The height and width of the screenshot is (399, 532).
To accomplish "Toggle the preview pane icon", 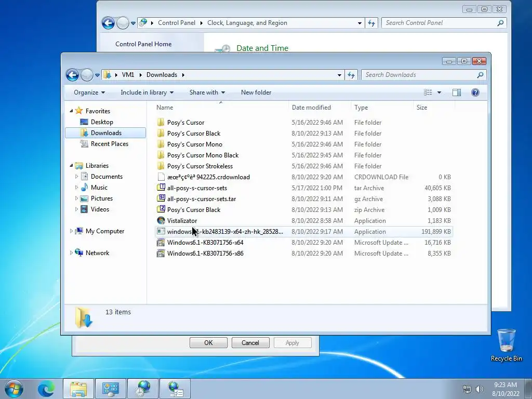I will pos(457,92).
